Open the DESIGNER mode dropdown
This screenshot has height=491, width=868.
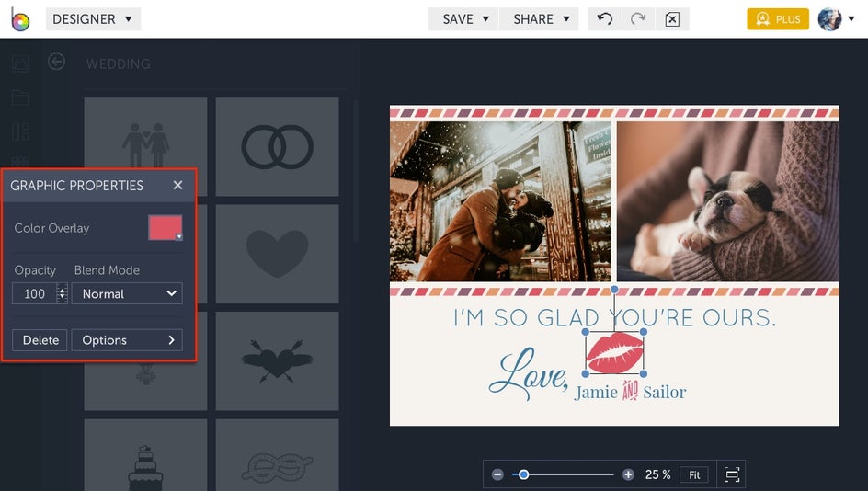pyautogui.click(x=93, y=18)
